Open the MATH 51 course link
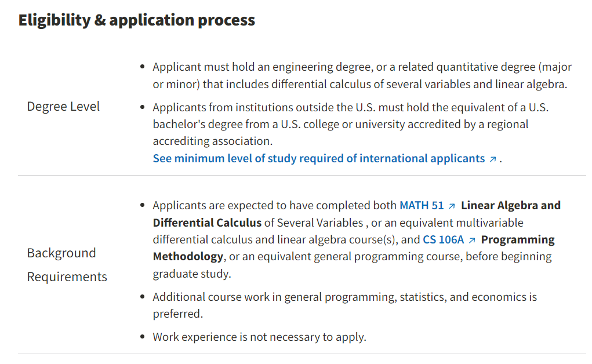This screenshot has width=592, height=364. point(422,205)
